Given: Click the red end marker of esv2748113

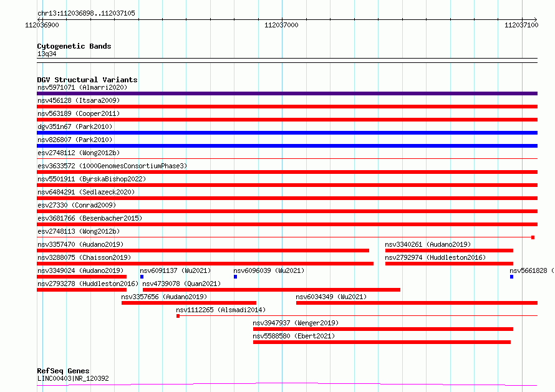Looking at the screenshot, I should [x=533, y=237].
